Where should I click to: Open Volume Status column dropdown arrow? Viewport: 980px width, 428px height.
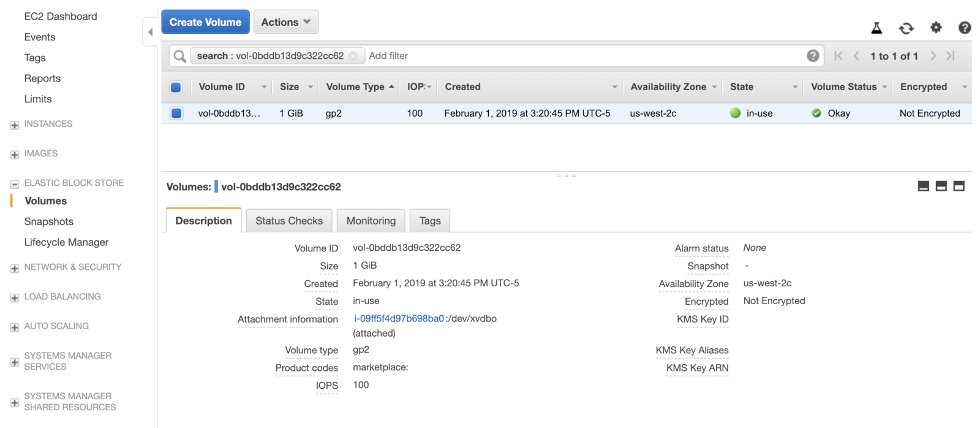[884, 87]
